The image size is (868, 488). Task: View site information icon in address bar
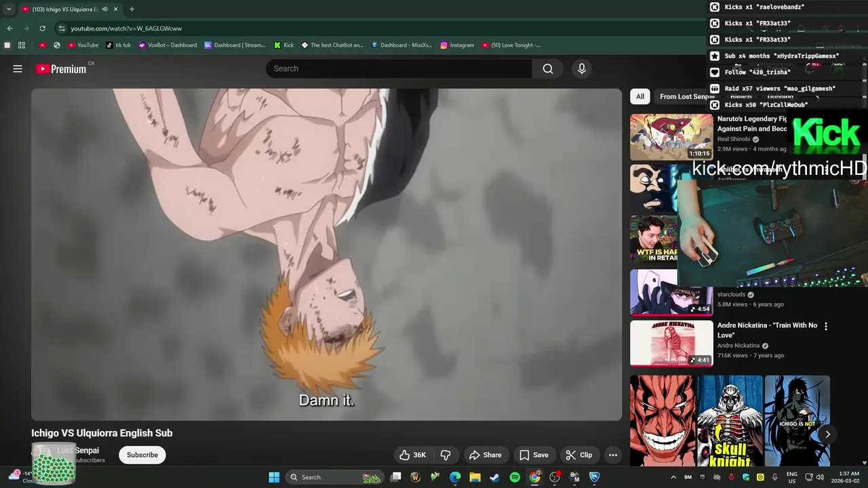pos(62,28)
